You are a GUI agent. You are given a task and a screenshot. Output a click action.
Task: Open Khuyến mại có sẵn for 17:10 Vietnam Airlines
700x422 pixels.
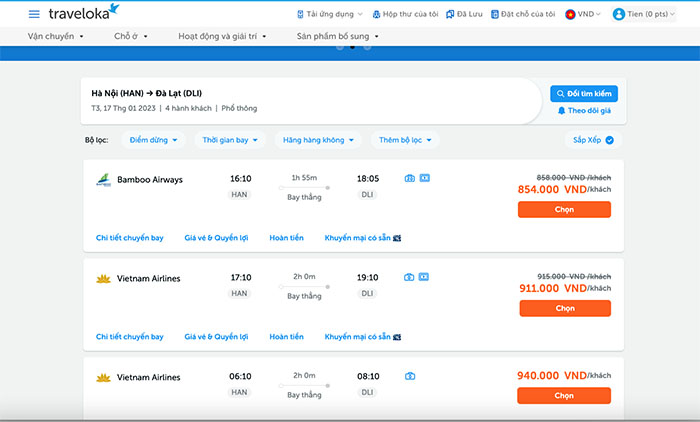coord(362,337)
